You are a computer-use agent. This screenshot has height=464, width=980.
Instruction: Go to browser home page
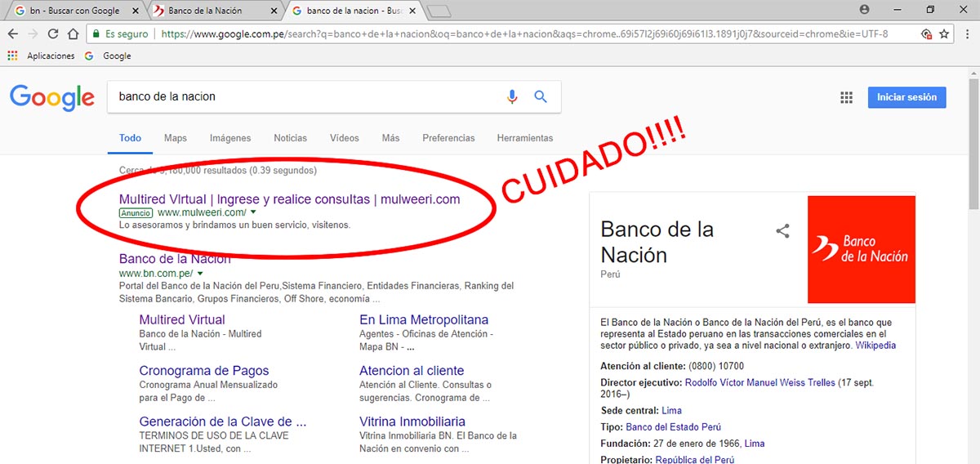(73, 34)
